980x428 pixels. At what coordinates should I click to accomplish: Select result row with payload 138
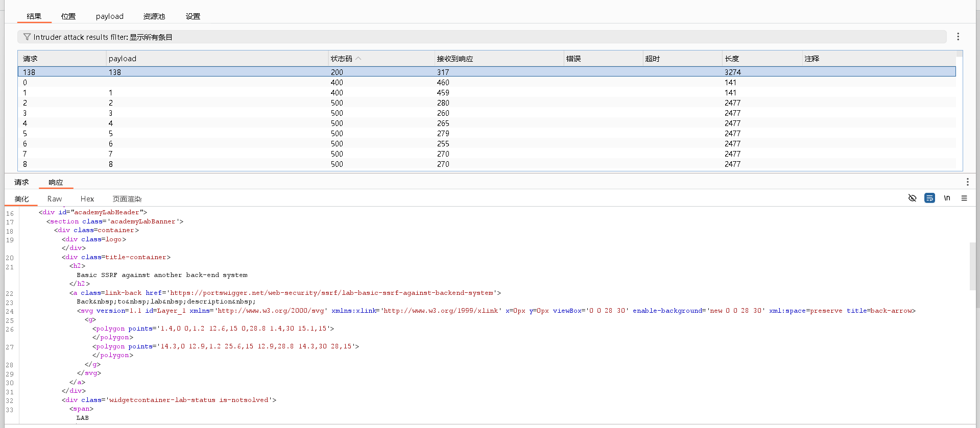[487, 72]
